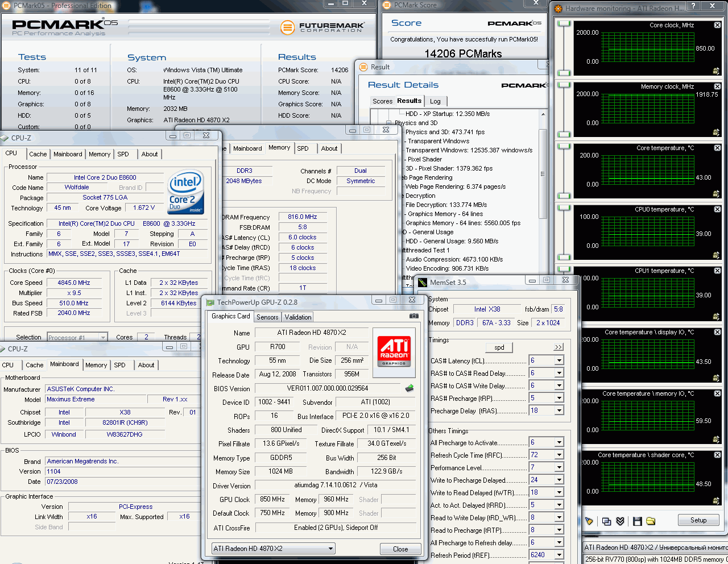Open the About tab in CPU-Z Mainboard window
Image resolution: width=728 pixels, height=564 pixels.
pyautogui.click(x=146, y=365)
